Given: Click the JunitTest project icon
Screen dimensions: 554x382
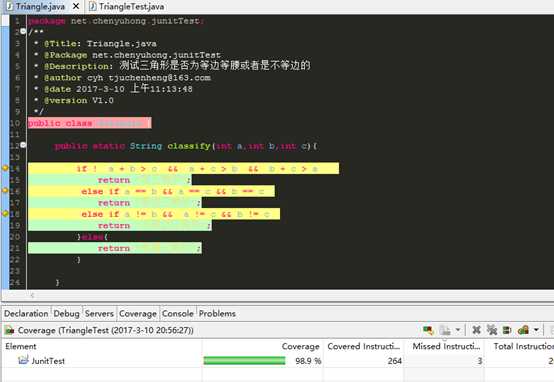Looking at the screenshot, I should (23, 360).
